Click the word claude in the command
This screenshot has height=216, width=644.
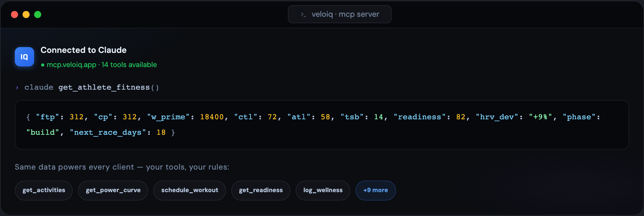point(39,87)
